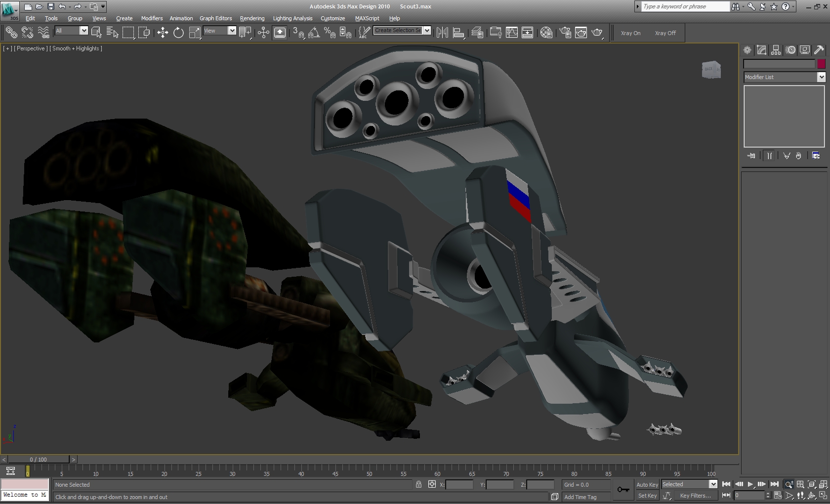Screen dimensions: 830x504
Task: Select the Select and Move tool
Action: 163,33
